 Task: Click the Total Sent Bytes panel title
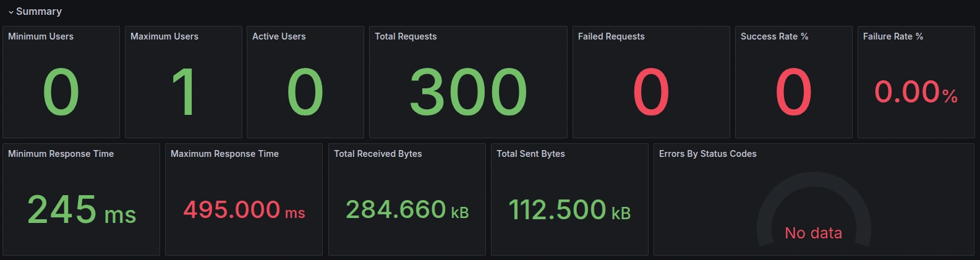530,154
